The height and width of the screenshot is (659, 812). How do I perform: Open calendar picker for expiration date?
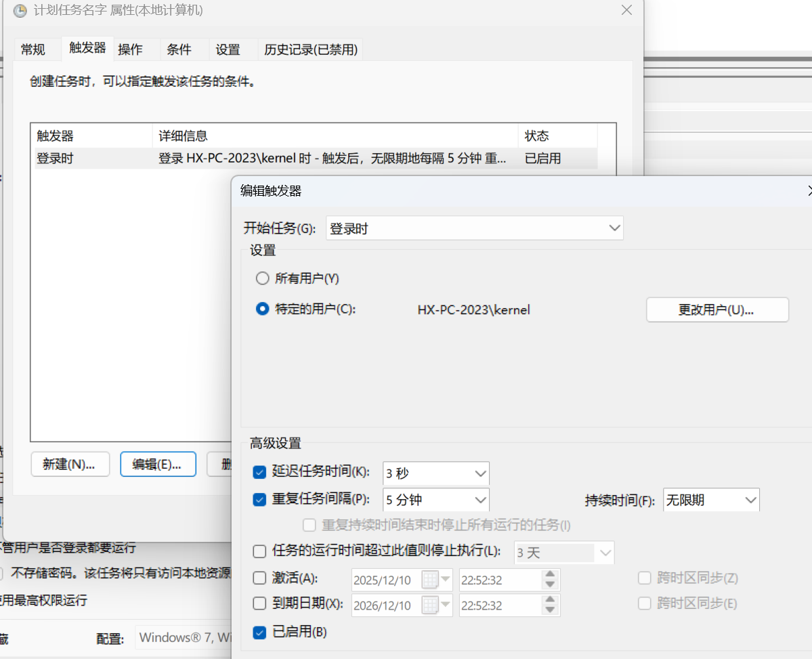click(437, 605)
